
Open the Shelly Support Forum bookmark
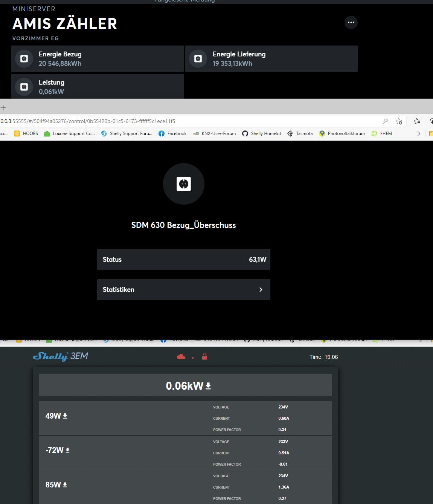point(127,134)
